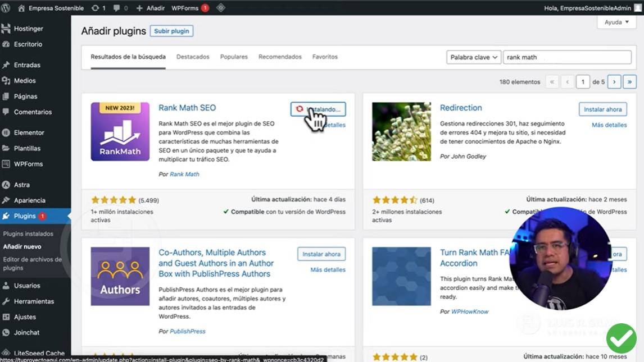View Más detalles for PublishPress Authors
The width and height of the screenshot is (644, 362).
click(328, 270)
